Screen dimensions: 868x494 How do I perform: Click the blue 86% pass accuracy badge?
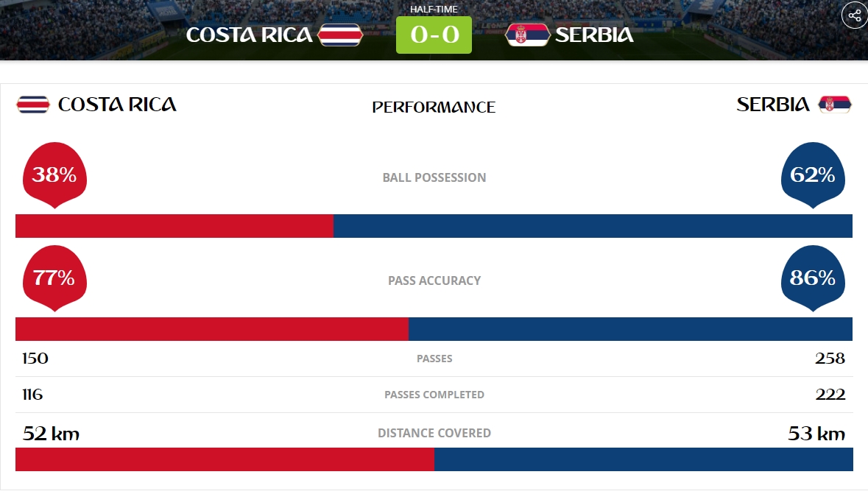tap(813, 278)
